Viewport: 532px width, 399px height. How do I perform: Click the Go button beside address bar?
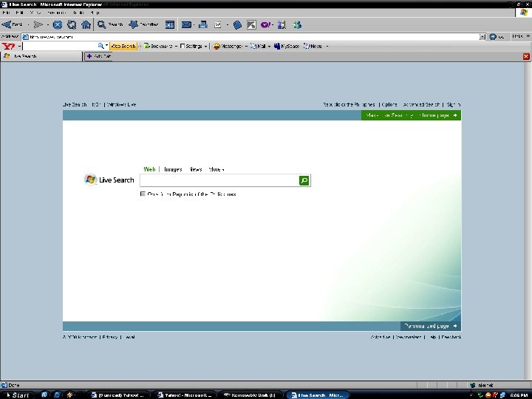tap(497, 37)
